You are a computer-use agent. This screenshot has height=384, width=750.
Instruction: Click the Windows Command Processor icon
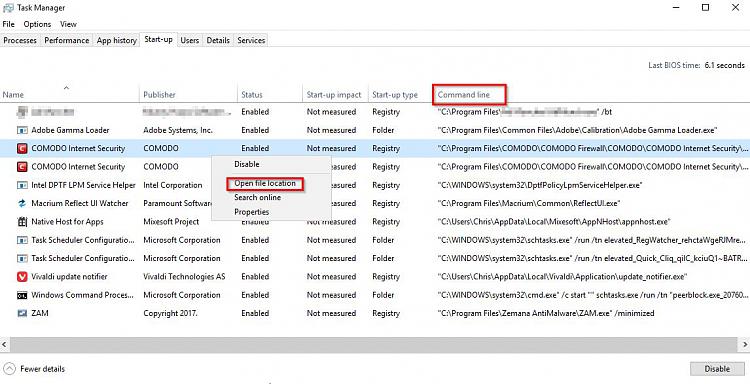pyautogui.click(x=22, y=295)
